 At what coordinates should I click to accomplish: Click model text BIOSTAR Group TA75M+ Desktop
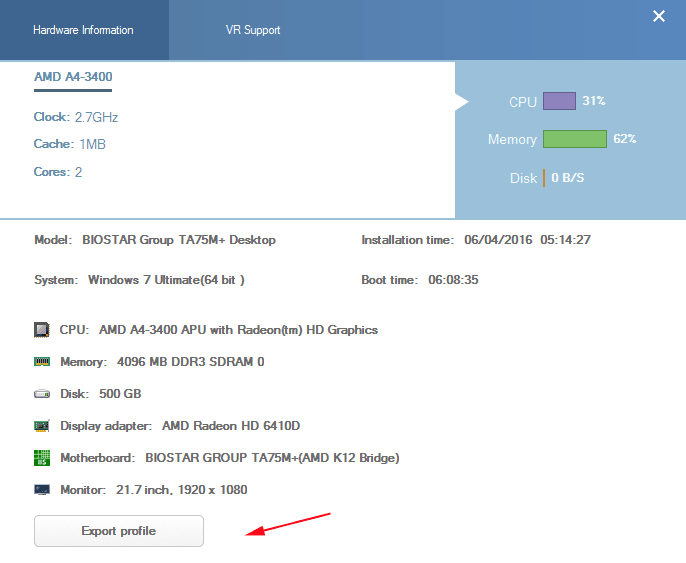pyautogui.click(x=179, y=240)
